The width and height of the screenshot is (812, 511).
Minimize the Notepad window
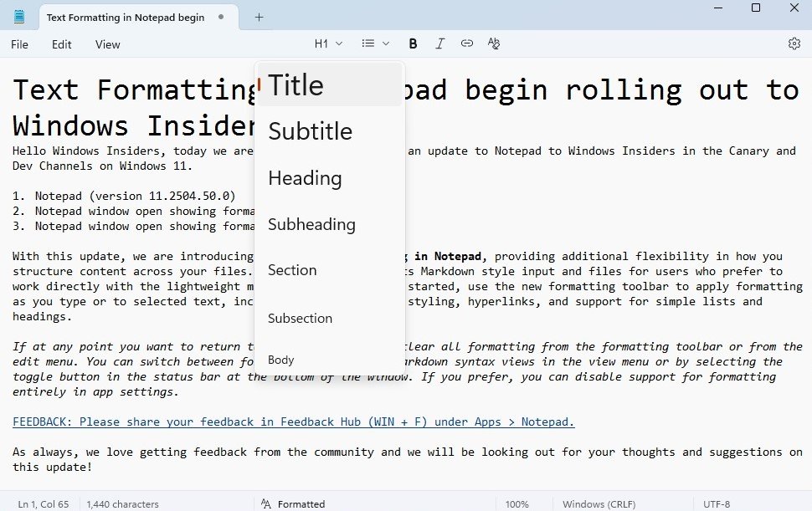[x=718, y=8]
